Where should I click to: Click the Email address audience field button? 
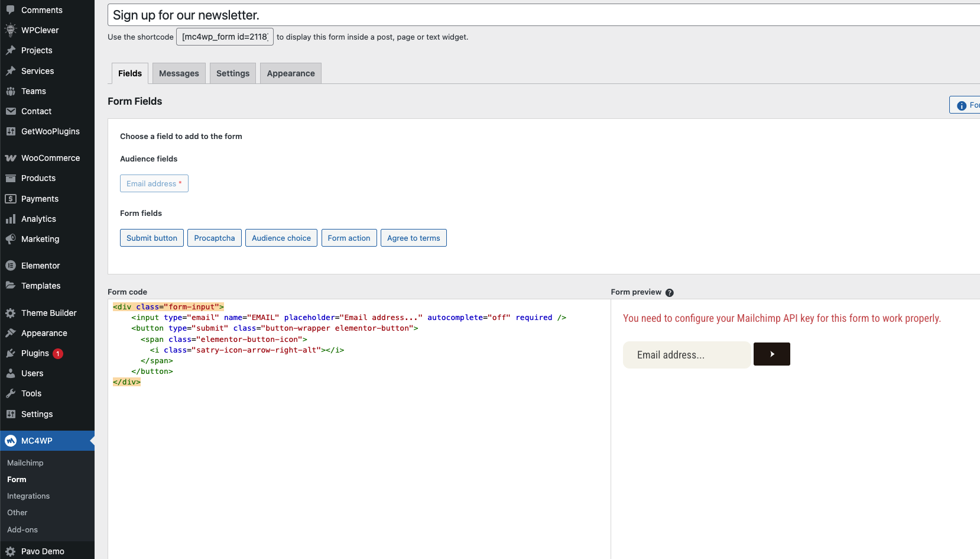coord(154,183)
